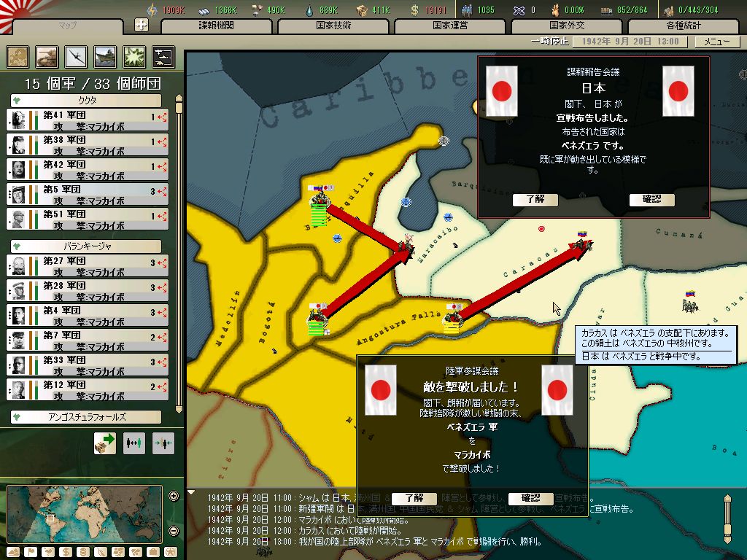Screen dimensions: 747x560
Task: Click 了解 in the 陸軍参謀会議 dialog
Action: [414, 498]
